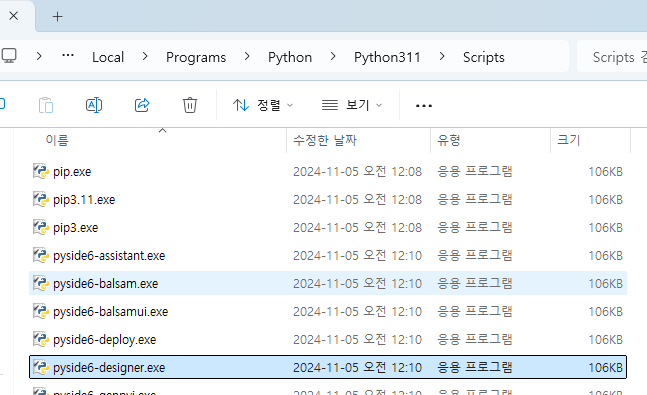Viewport: 647px width, 395px height.
Task: Open a new tab with the plus button
Action: coord(58,17)
